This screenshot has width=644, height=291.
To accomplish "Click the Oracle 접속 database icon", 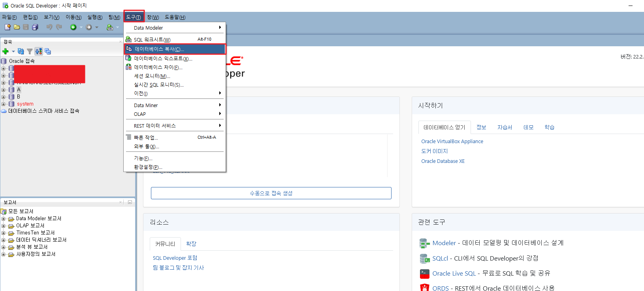I will click(x=4, y=61).
